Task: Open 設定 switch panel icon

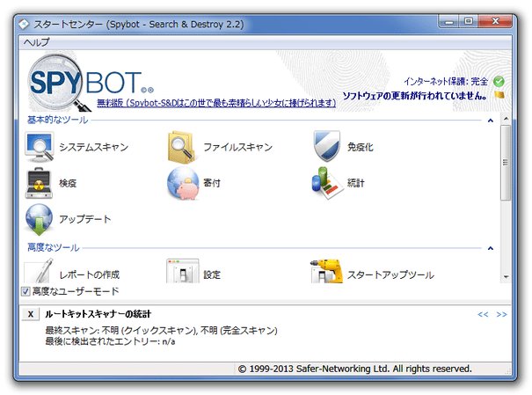Action: (x=183, y=271)
